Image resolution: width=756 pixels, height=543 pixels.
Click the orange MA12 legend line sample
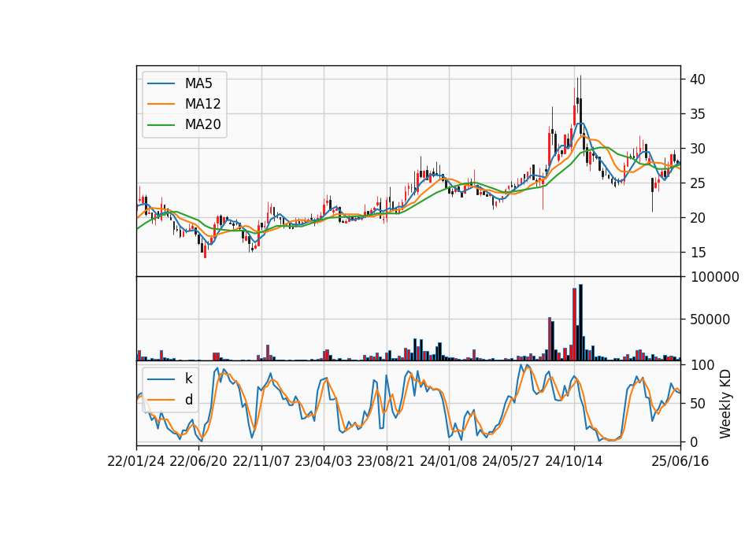(161, 104)
